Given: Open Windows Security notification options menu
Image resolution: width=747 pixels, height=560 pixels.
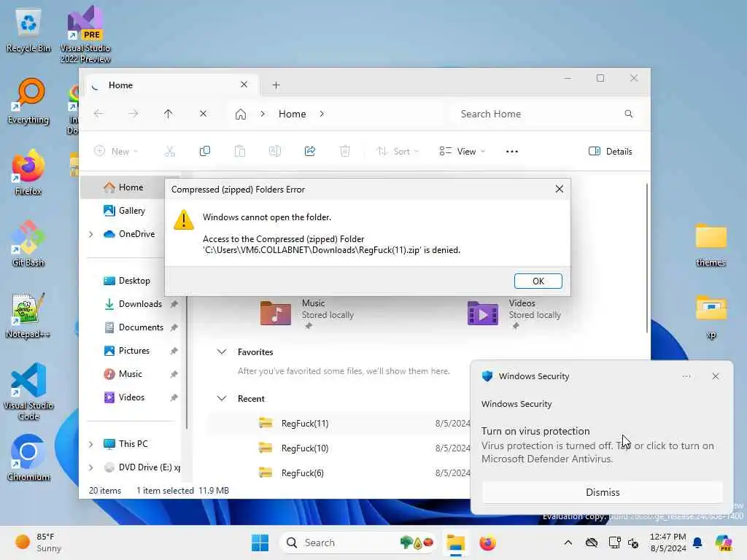Looking at the screenshot, I should click(686, 376).
